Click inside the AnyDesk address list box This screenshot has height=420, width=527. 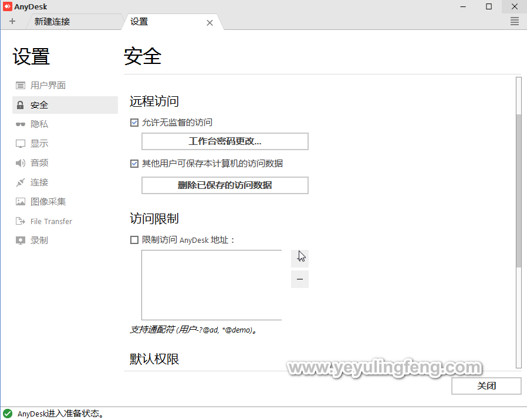click(212, 285)
